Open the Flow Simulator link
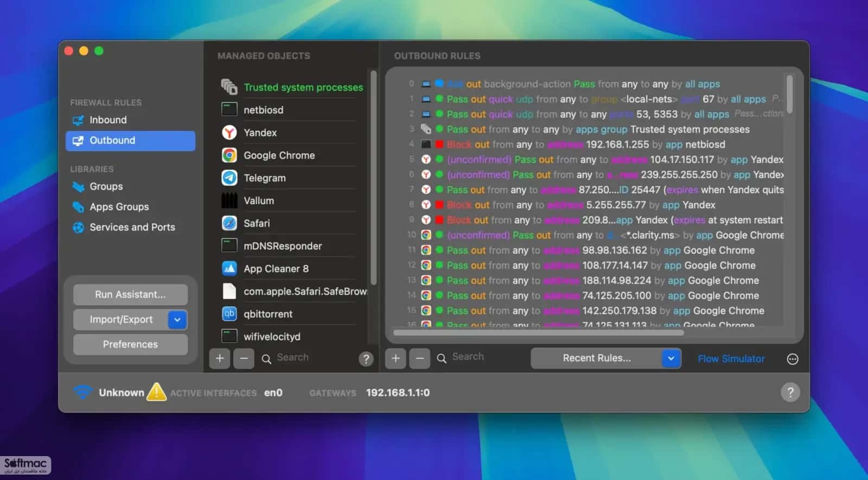Image resolution: width=868 pixels, height=480 pixels. click(731, 359)
